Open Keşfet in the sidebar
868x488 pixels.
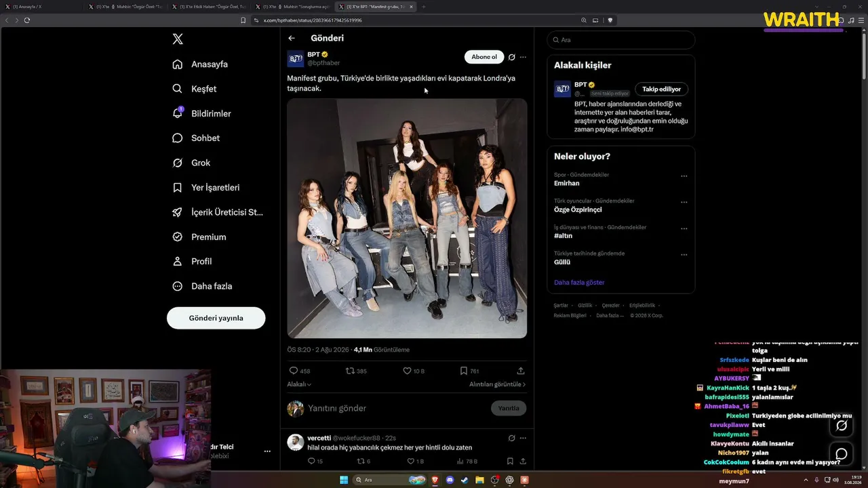click(x=195, y=89)
